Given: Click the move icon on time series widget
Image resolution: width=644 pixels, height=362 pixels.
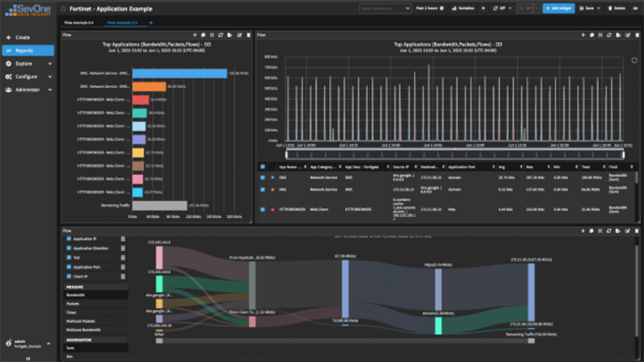Looking at the screenshot, I should pyautogui.click(x=583, y=36).
